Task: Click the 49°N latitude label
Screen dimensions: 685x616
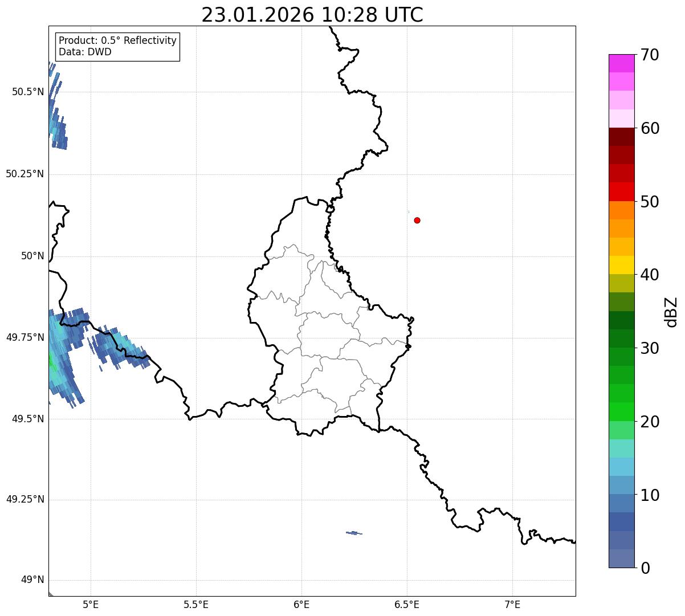Action: 32,580
